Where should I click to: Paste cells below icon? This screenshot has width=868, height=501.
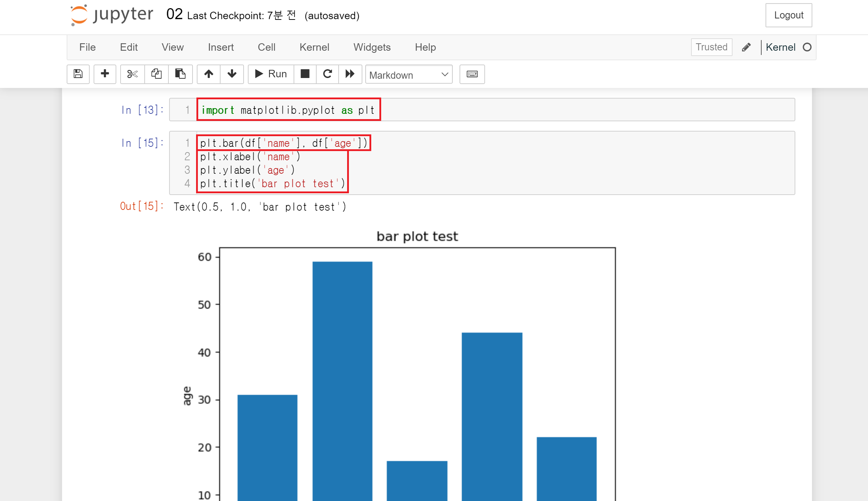[180, 74]
